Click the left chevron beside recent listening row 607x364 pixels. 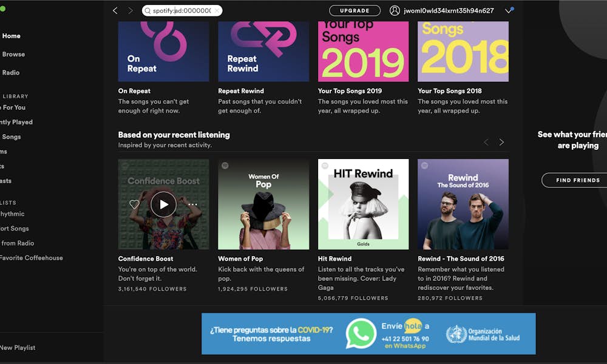(x=486, y=142)
